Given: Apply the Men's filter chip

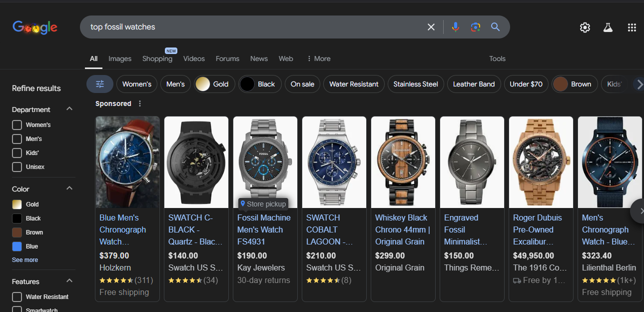Looking at the screenshot, I should [x=175, y=84].
